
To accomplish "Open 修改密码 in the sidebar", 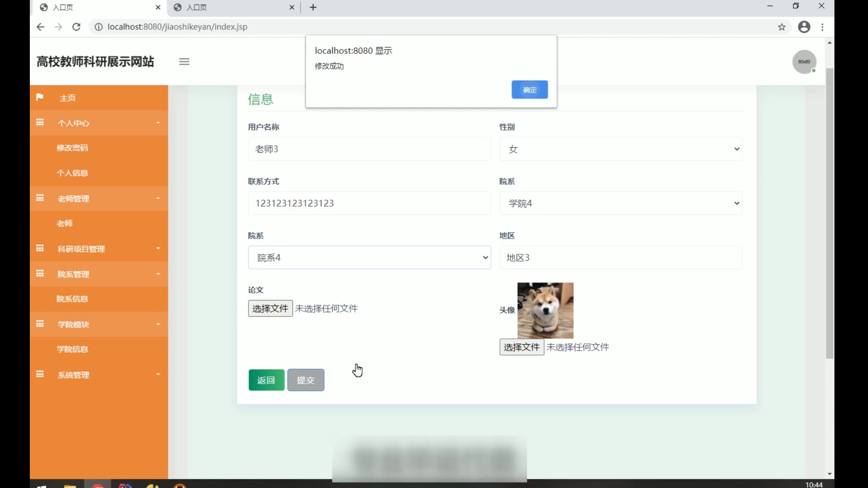I will point(72,148).
